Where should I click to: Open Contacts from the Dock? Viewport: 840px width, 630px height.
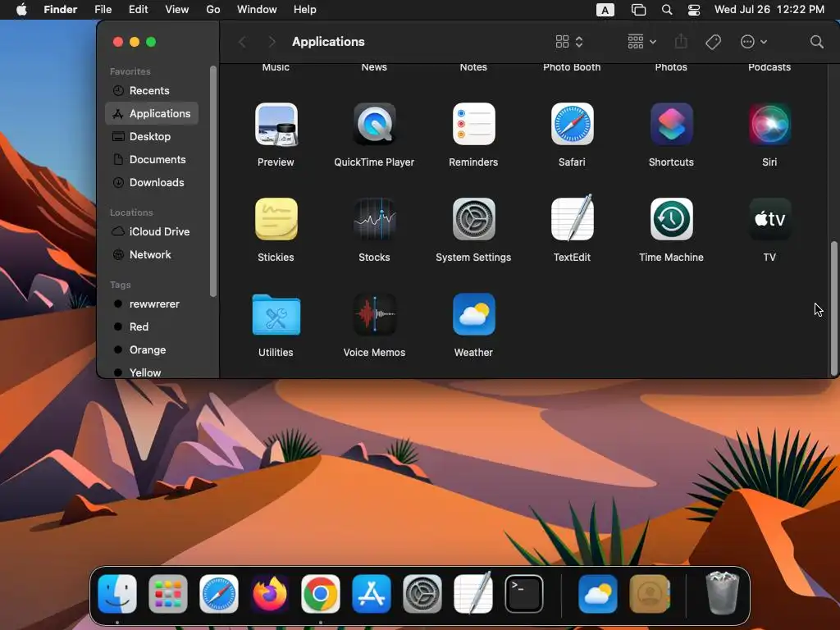[x=649, y=594]
